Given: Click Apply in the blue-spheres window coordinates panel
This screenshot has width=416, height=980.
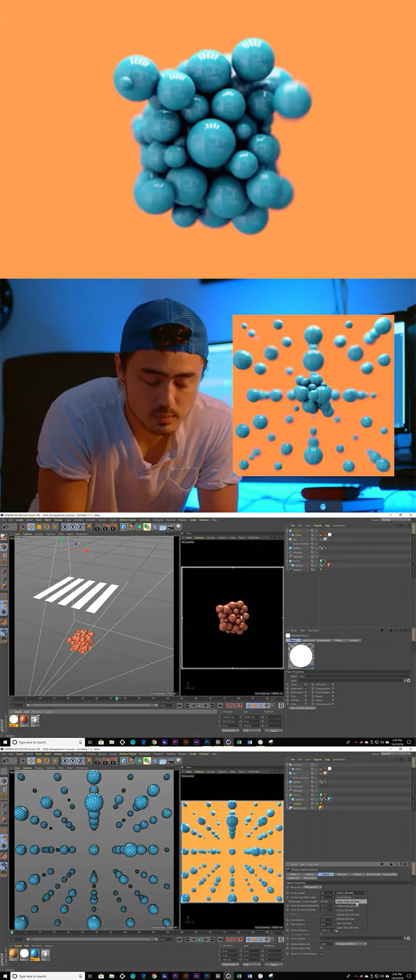Looking at the screenshot, I should 274,964.
